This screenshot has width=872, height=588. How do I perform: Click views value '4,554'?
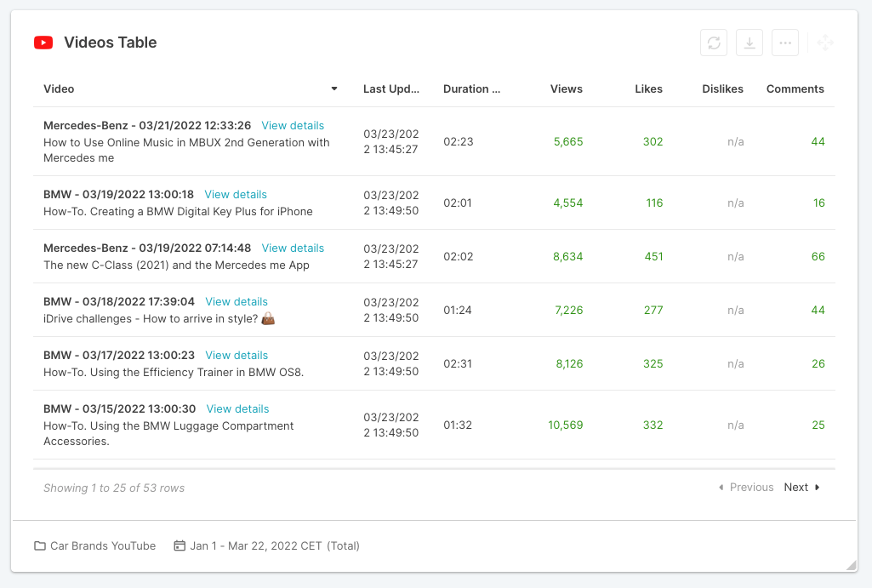(567, 203)
